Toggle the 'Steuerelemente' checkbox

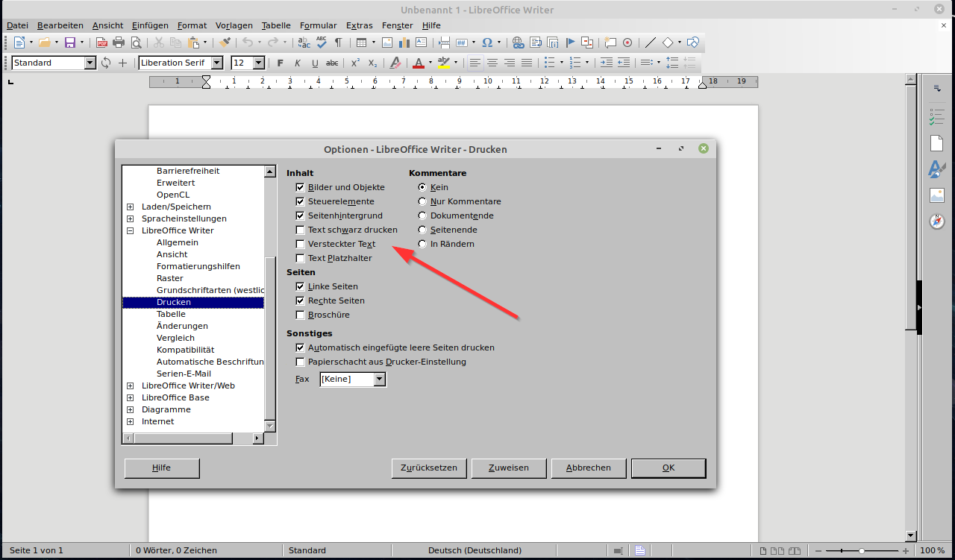[x=301, y=201]
